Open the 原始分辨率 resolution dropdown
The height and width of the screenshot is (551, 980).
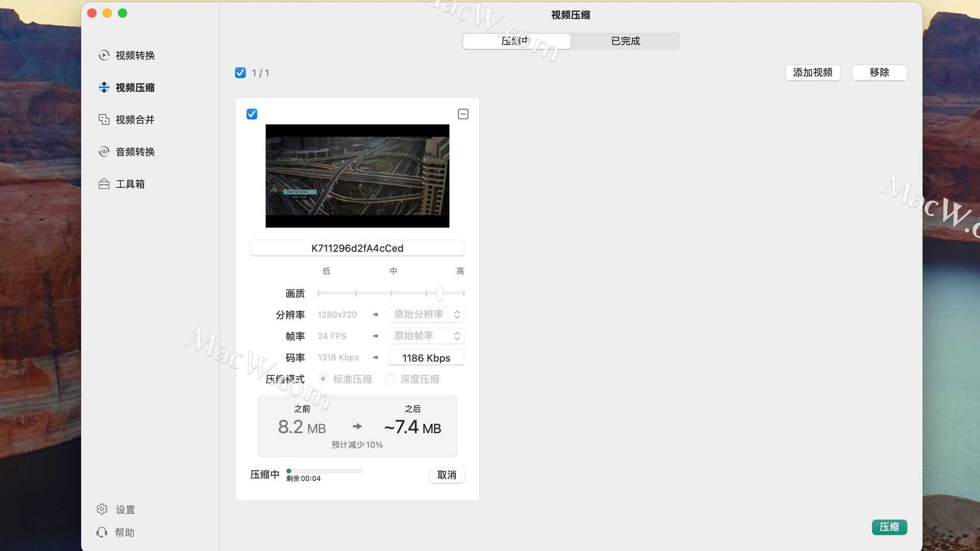click(426, 314)
